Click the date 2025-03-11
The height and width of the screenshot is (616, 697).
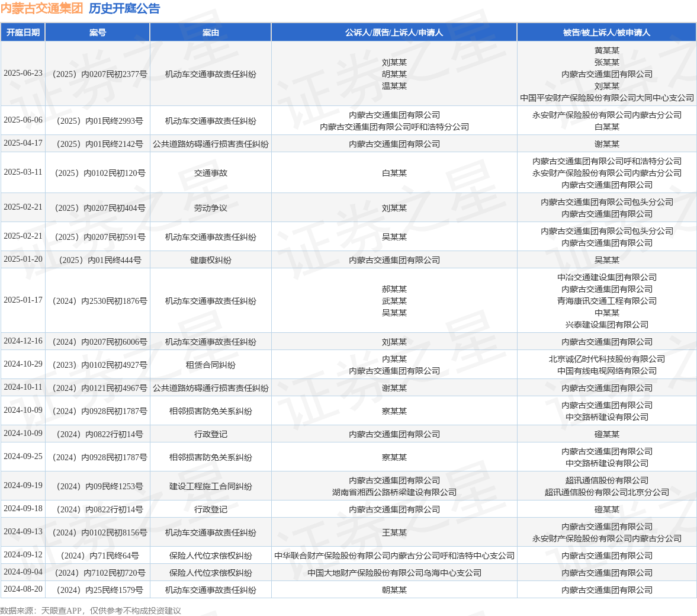coord(23,172)
